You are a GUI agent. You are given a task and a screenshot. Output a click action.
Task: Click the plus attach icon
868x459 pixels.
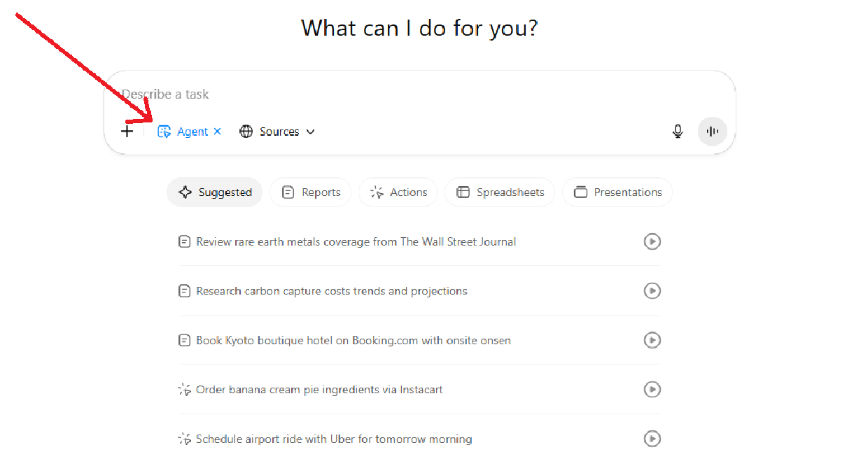pyautogui.click(x=127, y=131)
